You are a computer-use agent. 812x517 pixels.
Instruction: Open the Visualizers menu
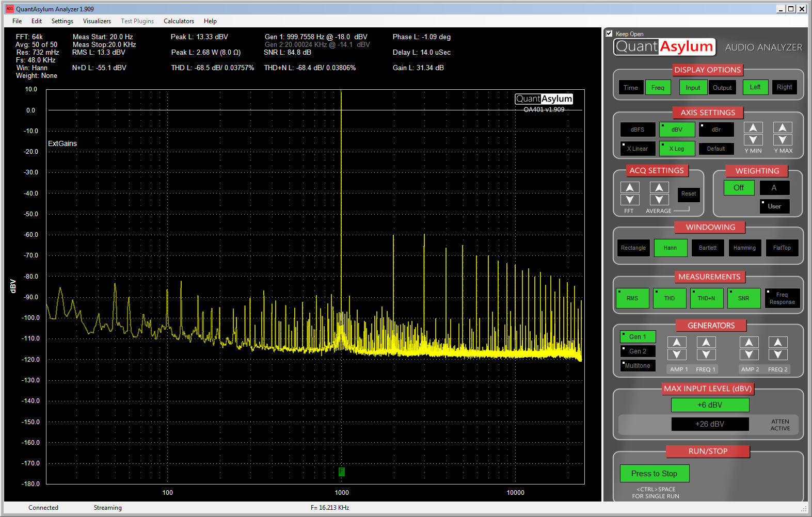point(97,21)
